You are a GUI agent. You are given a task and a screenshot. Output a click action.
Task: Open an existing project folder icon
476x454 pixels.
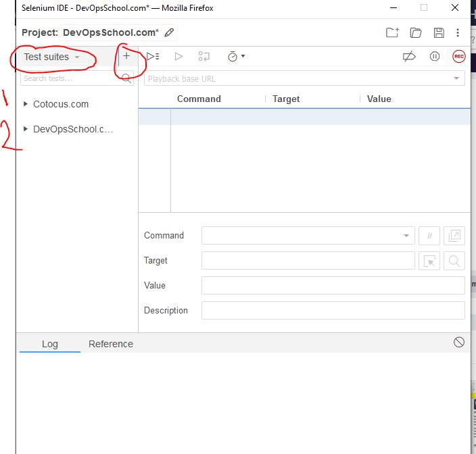coord(416,32)
